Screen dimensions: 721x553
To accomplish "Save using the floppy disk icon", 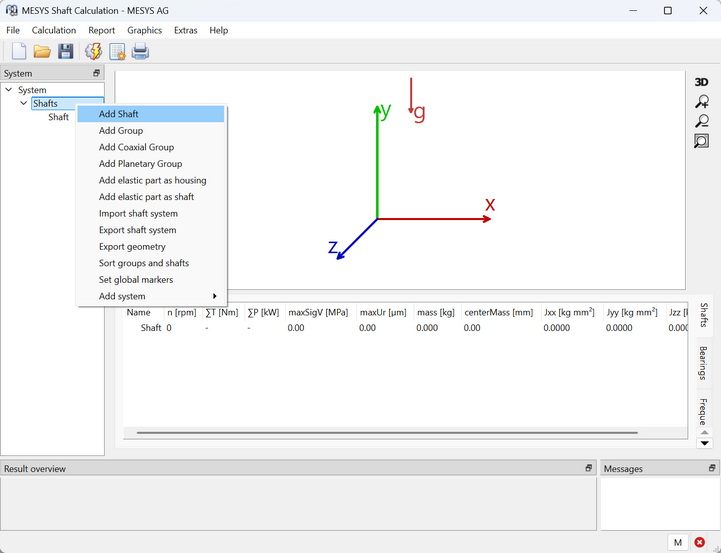I will [x=65, y=51].
